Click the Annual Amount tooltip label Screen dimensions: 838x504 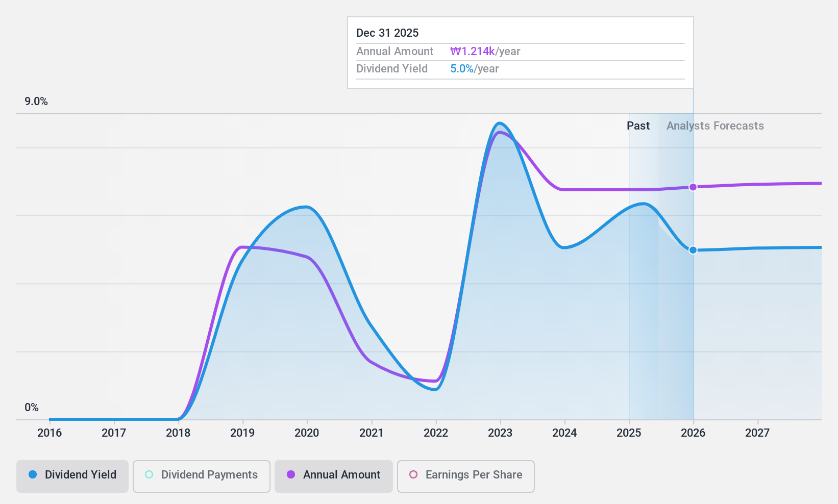(x=395, y=52)
